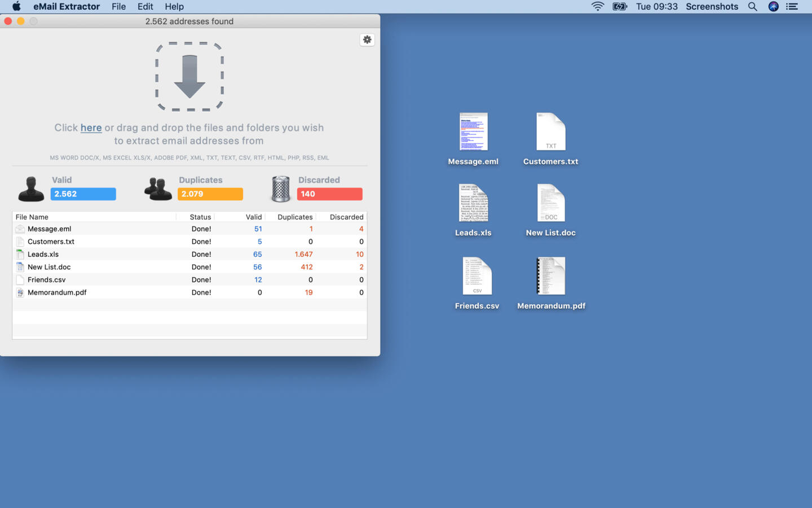Screen dimensions: 812x508
Task: Click the Valid addresses silhouette icon
Action: (x=31, y=188)
